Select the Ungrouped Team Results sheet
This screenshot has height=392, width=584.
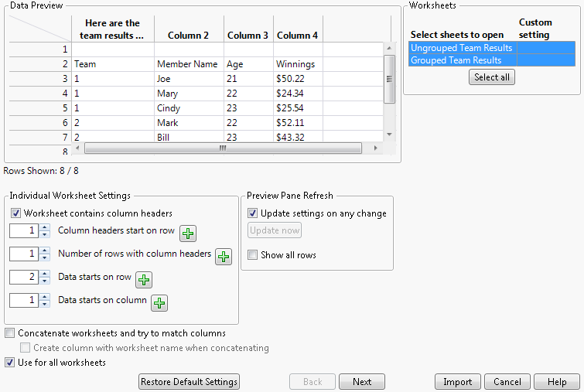[462, 48]
